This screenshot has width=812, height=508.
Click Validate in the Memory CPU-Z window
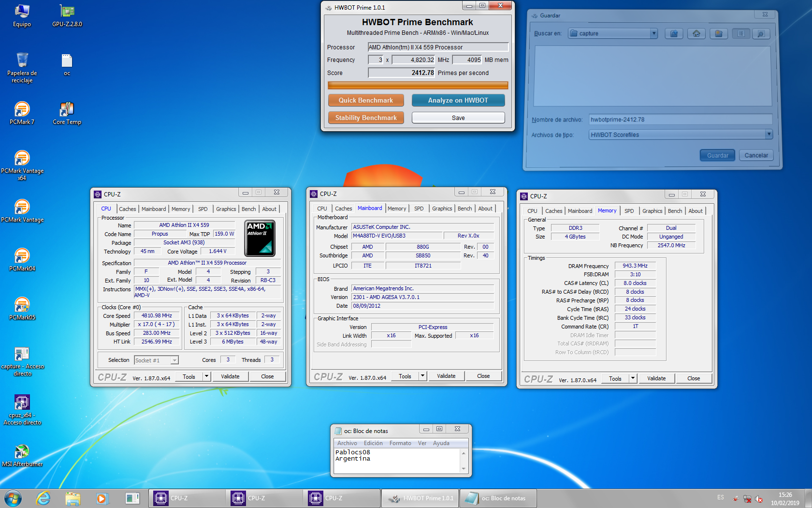pyautogui.click(x=656, y=378)
